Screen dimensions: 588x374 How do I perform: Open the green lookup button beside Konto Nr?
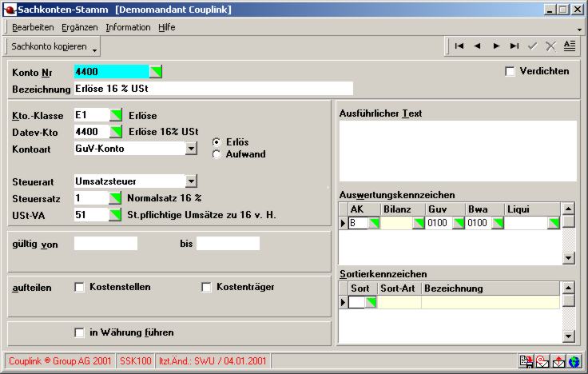point(156,72)
